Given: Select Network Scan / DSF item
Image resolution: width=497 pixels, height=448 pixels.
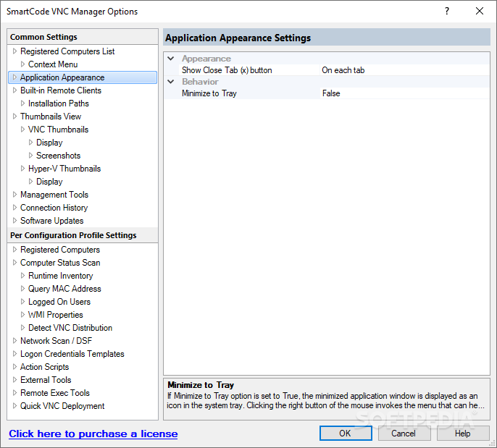Looking at the screenshot, I should tap(56, 341).
